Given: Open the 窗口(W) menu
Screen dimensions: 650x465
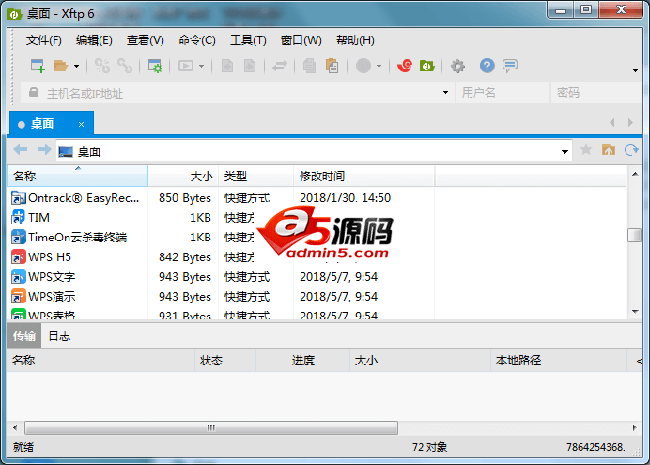Looking at the screenshot, I should 301,40.
